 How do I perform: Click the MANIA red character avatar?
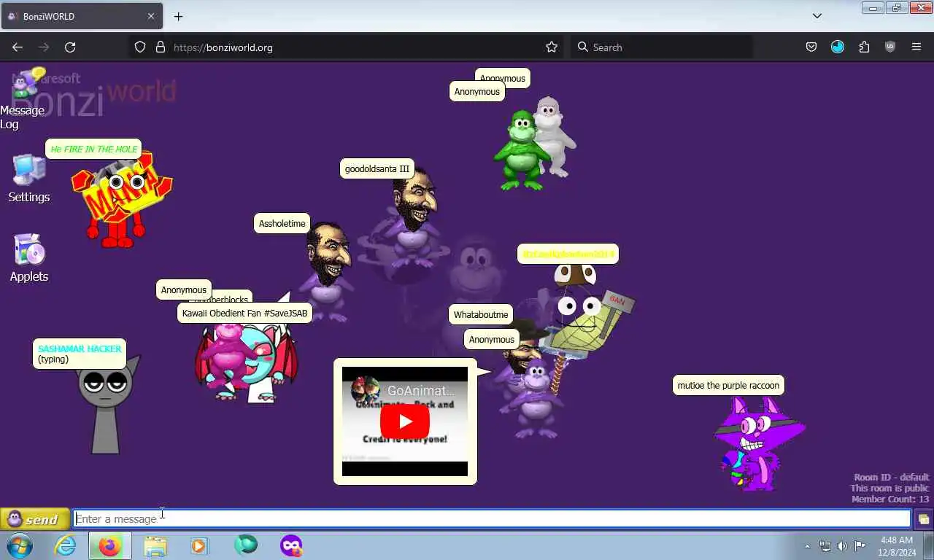[120, 200]
